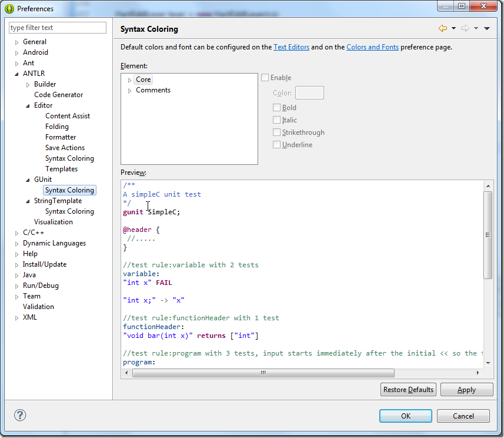Open the Text Editors link
This screenshot has width=504, height=438.
[291, 47]
